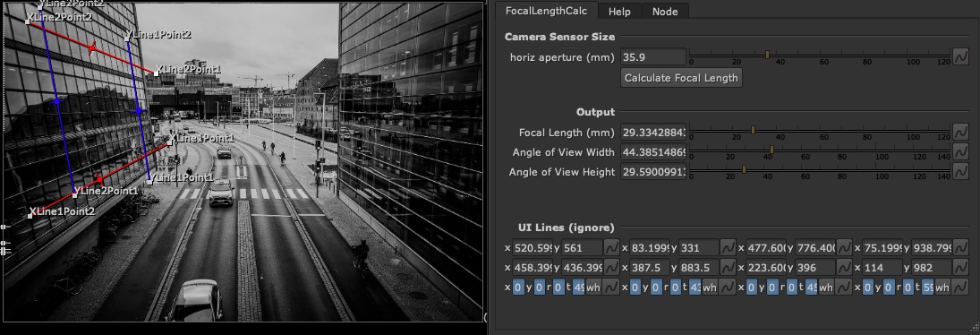Screen dimensions: 980x335
Task: Click animation icon for Angle of View Height
Action: [960, 172]
